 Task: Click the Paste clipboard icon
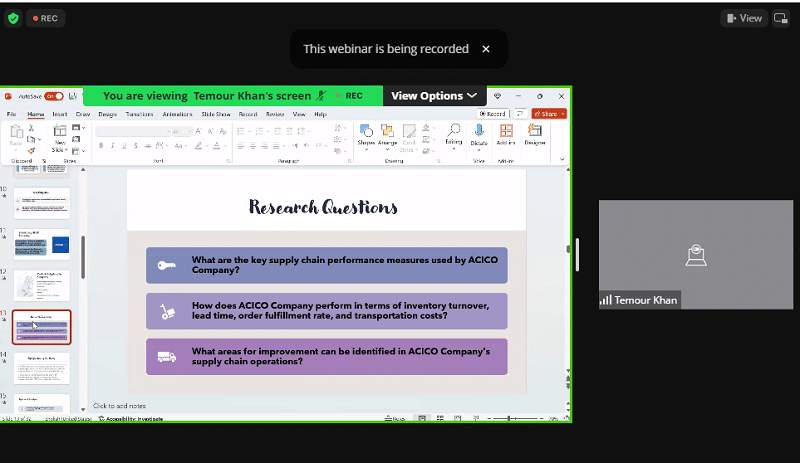[16, 132]
